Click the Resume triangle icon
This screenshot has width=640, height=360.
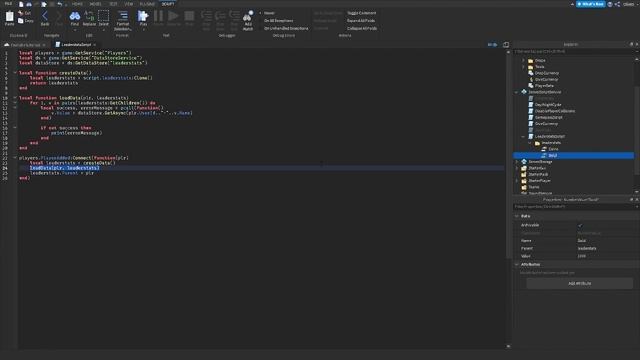point(173,16)
